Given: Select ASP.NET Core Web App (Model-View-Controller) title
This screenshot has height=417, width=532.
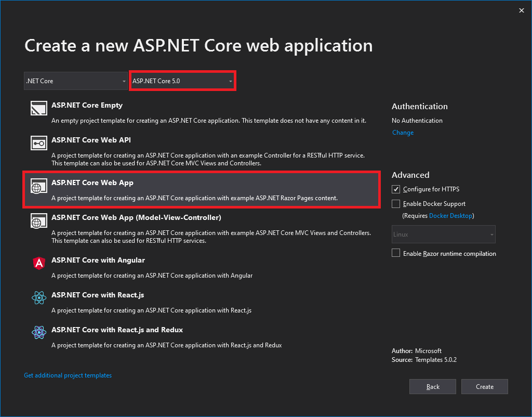Looking at the screenshot, I should pos(136,217).
